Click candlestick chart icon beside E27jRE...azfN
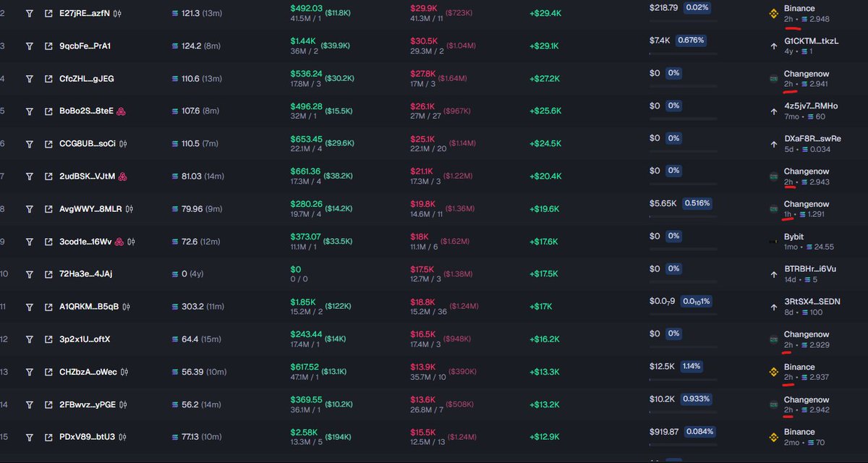Image resolution: width=868 pixels, height=463 pixels. pyautogui.click(x=117, y=13)
